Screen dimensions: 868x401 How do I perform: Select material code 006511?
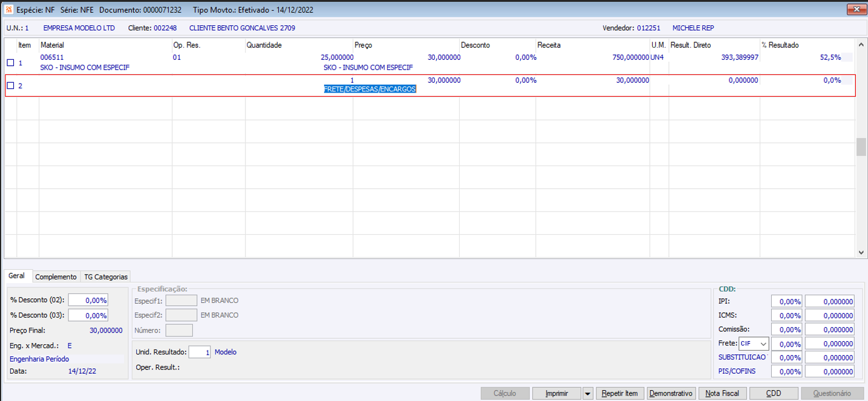[51, 57]
